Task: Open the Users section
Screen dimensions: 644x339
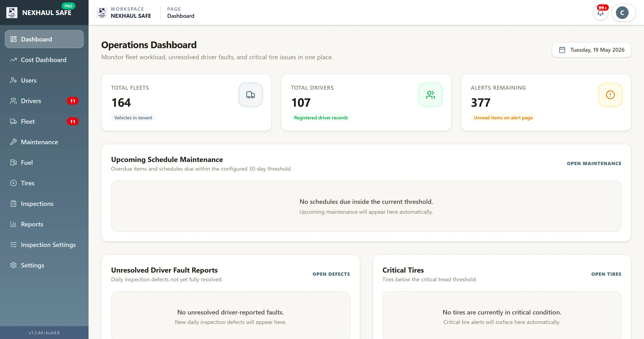Action: pyautogui.click(x=44, y=80)
